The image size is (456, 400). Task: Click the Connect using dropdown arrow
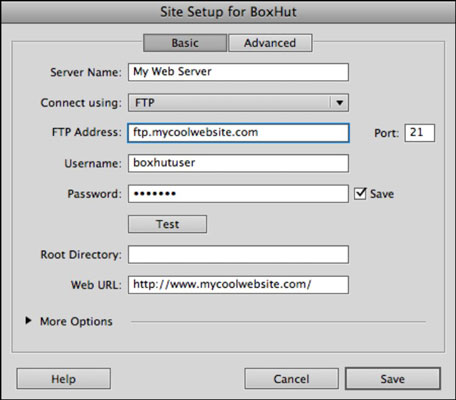[340, 103]
